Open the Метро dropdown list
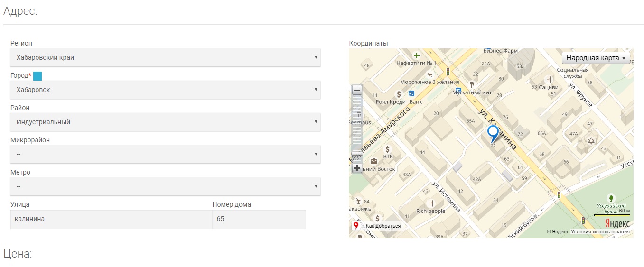 (x=165, y=186)
